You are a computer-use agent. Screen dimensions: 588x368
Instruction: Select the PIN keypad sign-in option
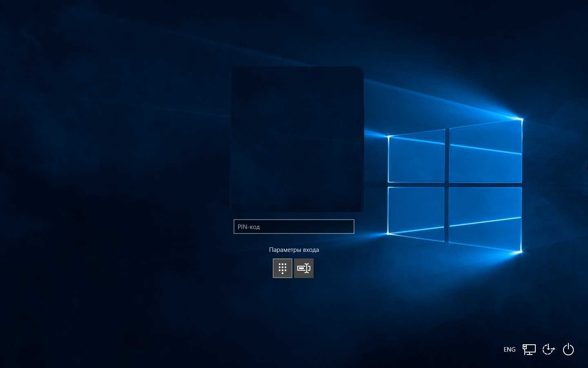click(282, 268)
